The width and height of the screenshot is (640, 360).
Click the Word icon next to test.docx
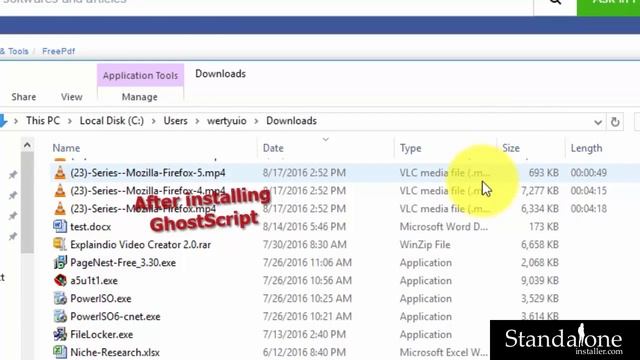pyautogui.click(x=60, y=226)
